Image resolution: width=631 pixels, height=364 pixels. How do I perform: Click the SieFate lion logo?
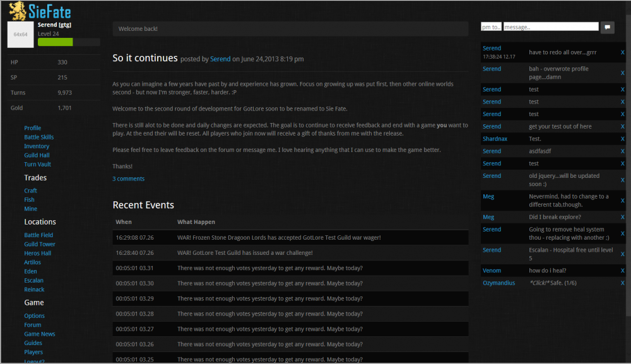pyautogui.click(x=17, y=11)
